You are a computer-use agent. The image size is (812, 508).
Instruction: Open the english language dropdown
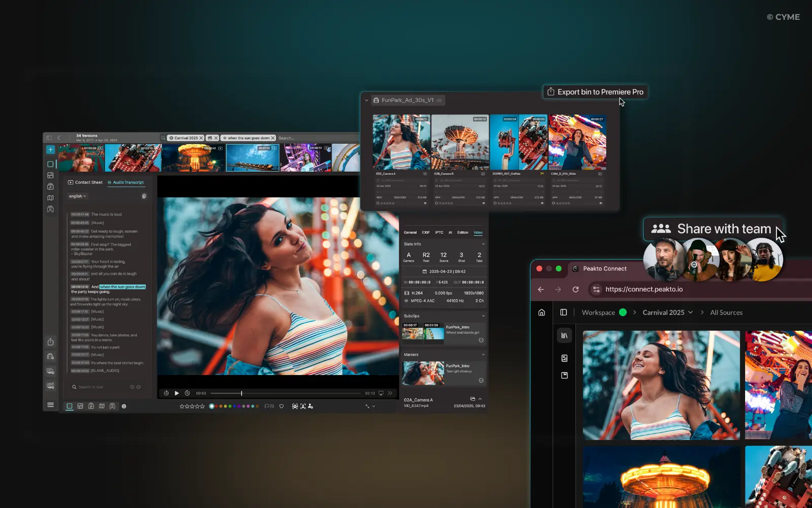[x=78, y=196]
